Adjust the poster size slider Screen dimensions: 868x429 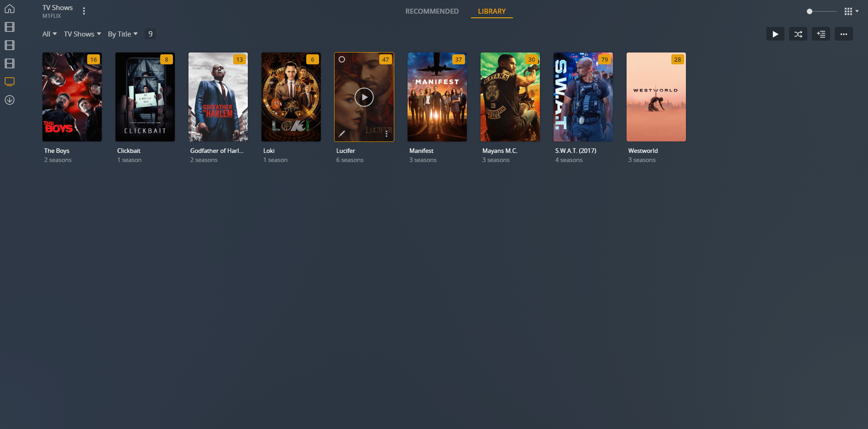[x=821, y=11]
